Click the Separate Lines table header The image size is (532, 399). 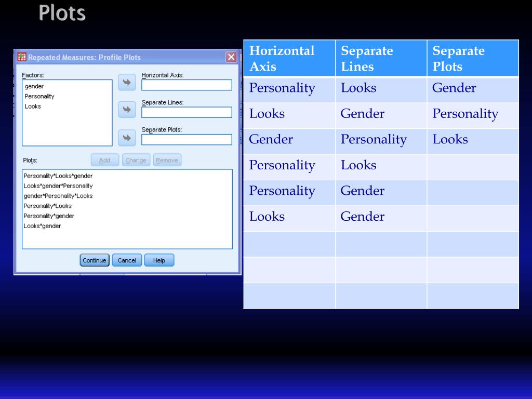pyautogui.click(x=381, y=58)
